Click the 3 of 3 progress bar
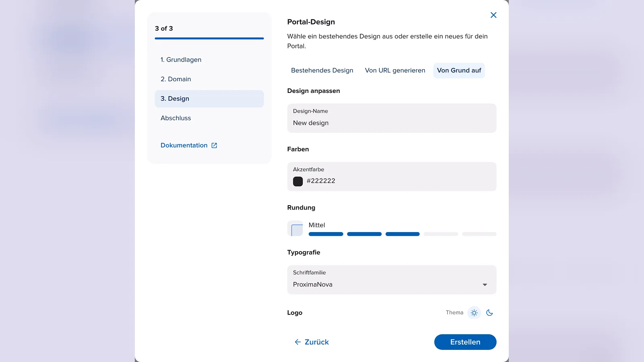Image resolution: width=644 pixels, height=362 pixels. point(209,39)
